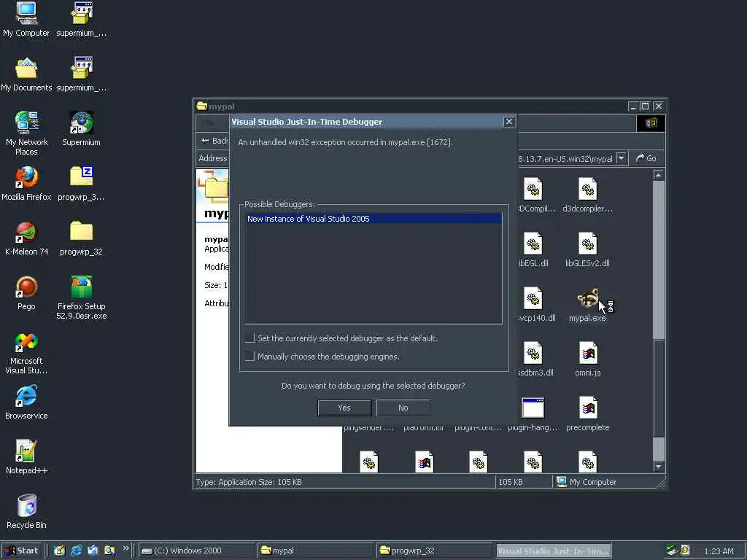The height and width of the screenshot is (560, 747).
Task: Click the scroll-up arrow in the mypal file list
Action: [659, 175]
